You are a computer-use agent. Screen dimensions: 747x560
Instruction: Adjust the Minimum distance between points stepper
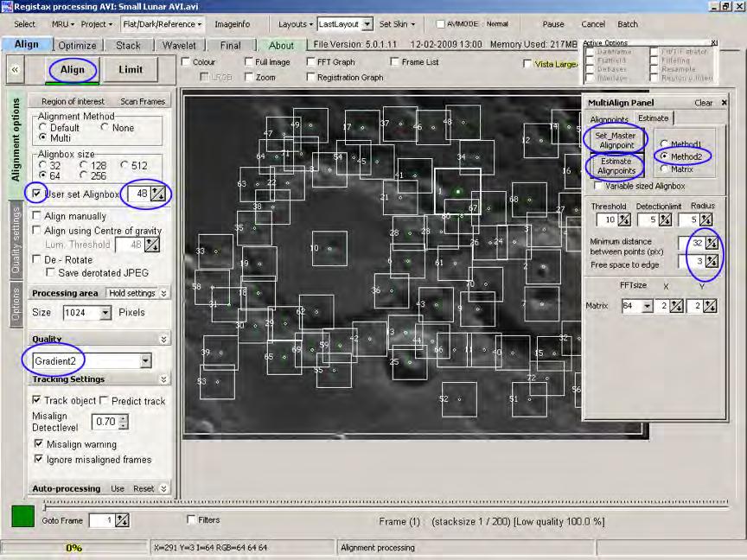[x=712, y=243]
